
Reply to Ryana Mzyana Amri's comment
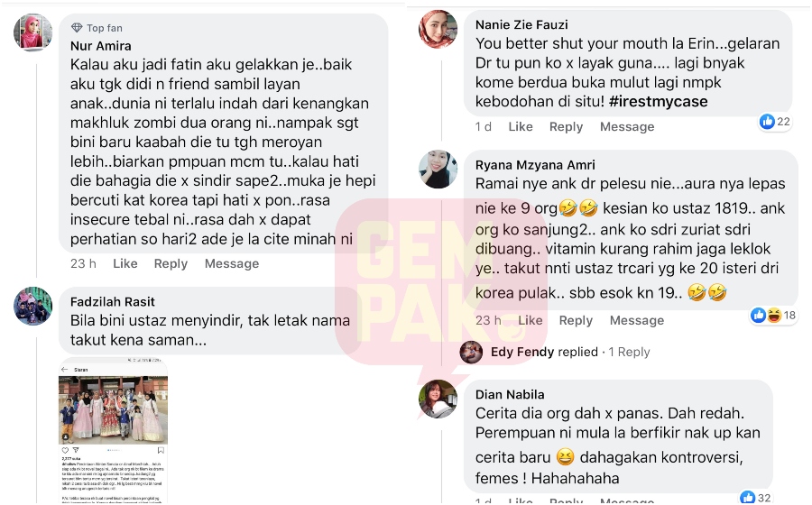[x=576, y=320]
